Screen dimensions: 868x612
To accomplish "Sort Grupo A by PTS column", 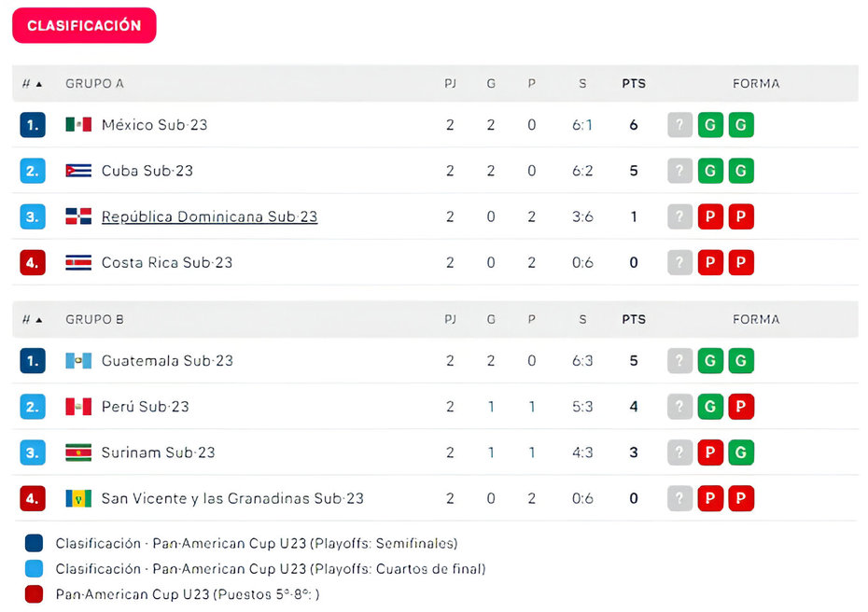I will pyautogui.click(x=634, y=84).
